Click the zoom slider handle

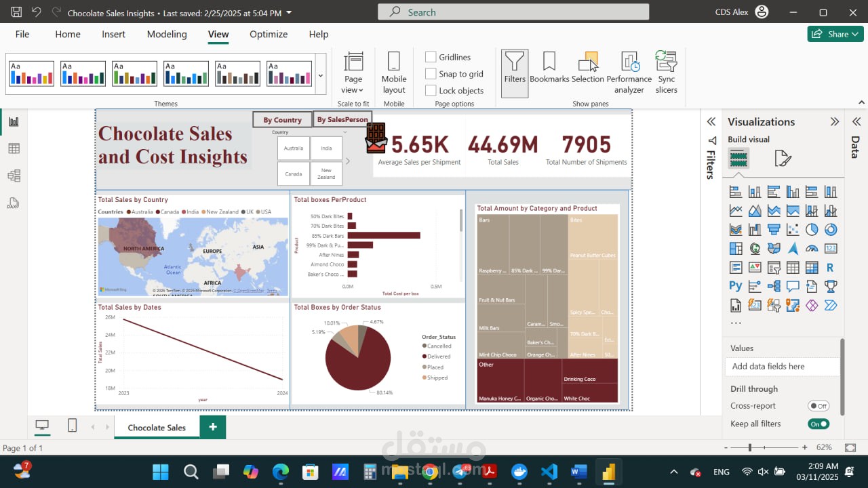click(x=750, y=447)
